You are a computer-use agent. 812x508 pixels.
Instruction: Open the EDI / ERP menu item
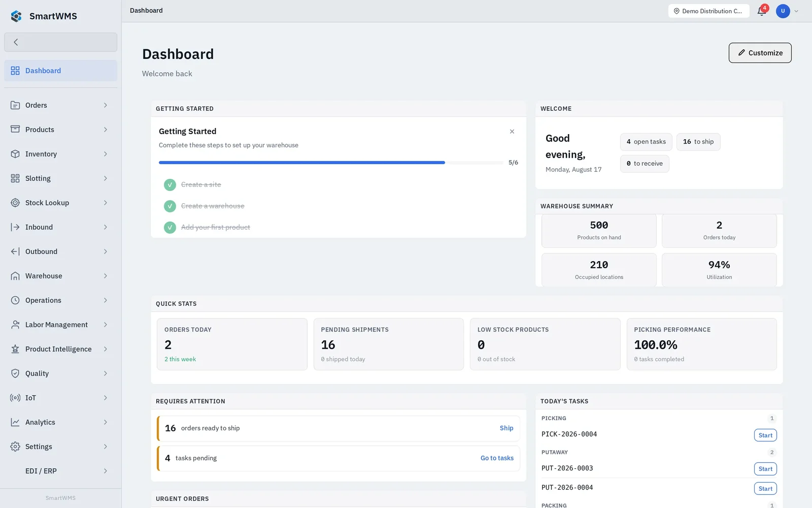pos(60,471)
